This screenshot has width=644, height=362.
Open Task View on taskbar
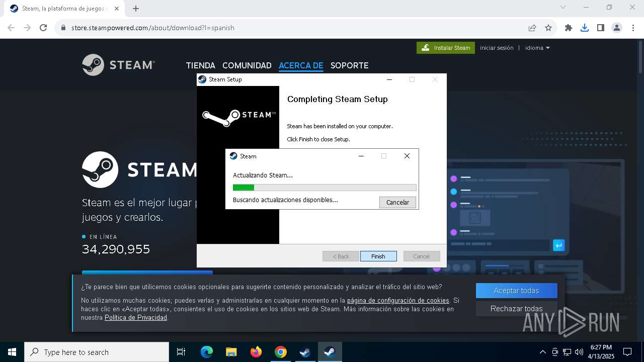click(181, 352)
